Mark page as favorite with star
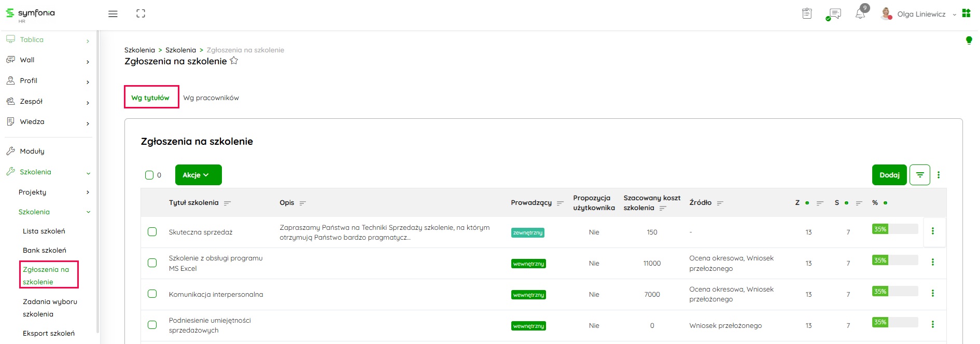The image size is (980, 344). pos(234,61)
